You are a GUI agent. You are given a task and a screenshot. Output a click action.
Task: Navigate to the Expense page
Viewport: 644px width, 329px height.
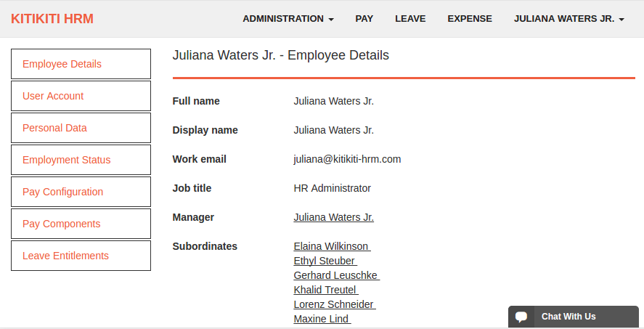pos(469,19)
